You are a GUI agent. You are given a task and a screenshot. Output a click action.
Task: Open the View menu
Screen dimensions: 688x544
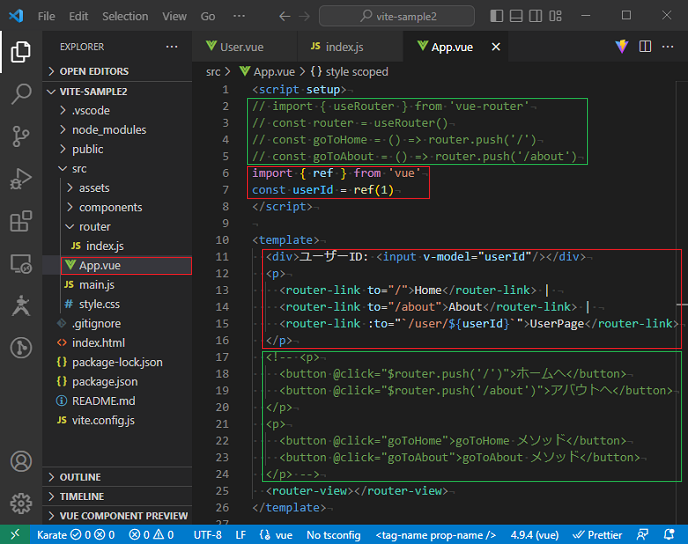click(174, 16)
